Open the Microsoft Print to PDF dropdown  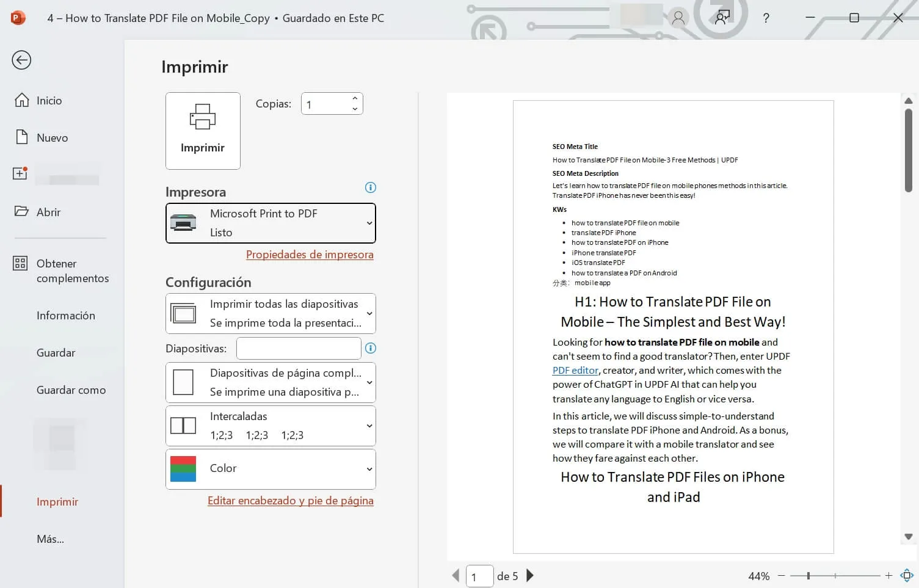click(x=271, y=223)
